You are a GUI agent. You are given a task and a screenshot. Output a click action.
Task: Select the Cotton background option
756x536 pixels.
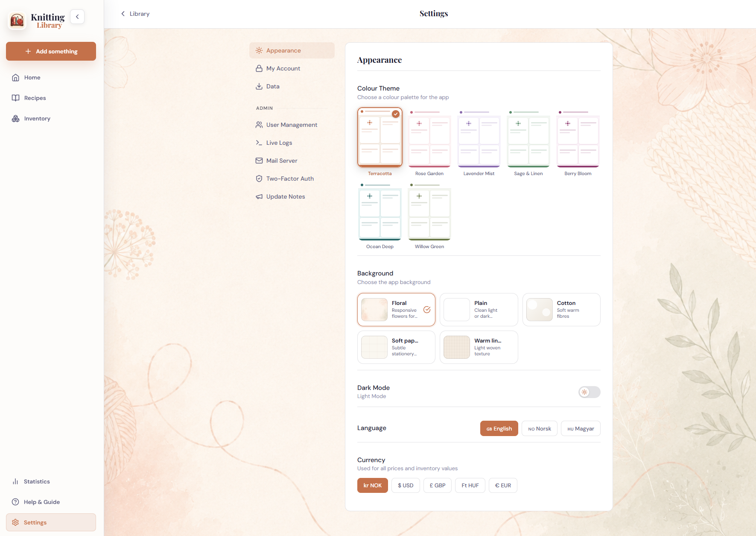[x=561, y=310]
